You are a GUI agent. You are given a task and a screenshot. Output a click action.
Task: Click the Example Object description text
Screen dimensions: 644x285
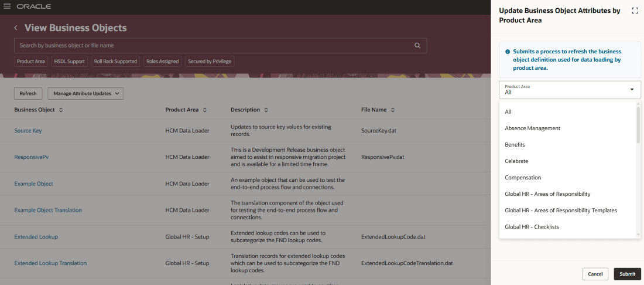pos(288,184)
